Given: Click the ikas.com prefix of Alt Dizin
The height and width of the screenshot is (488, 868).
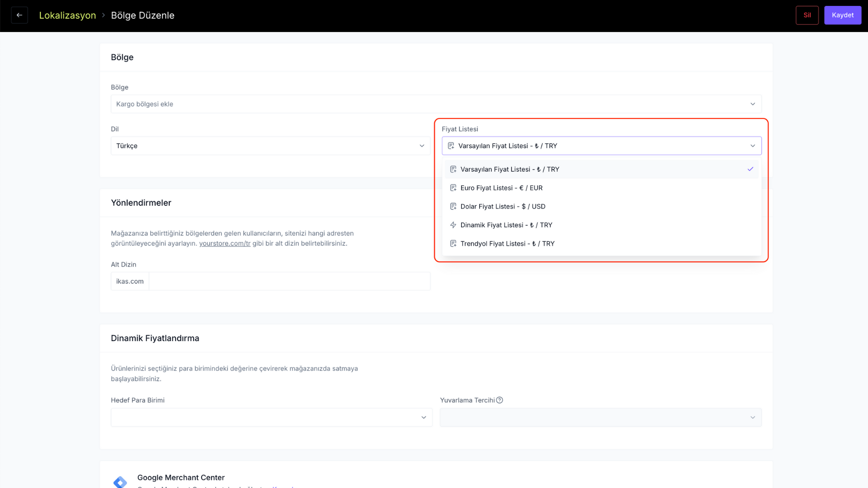Looking at the screenshot, I should coord(130,281).
